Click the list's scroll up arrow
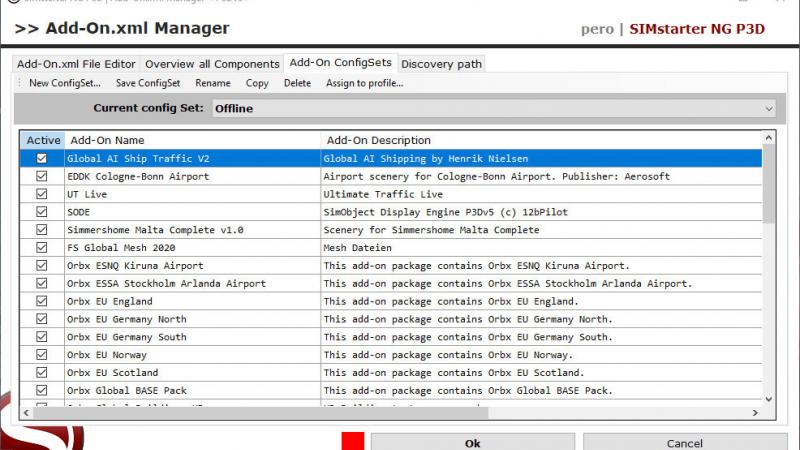 tap(768, 138)
